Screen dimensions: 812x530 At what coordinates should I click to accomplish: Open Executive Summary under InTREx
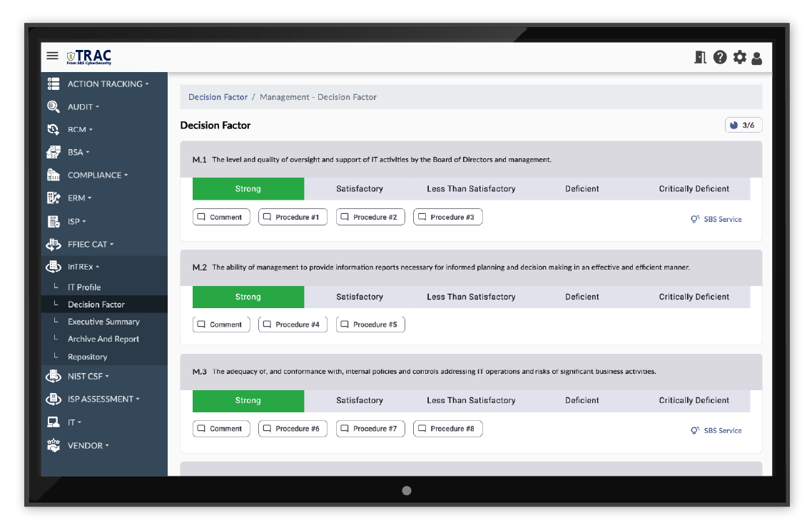click(103, 322)
